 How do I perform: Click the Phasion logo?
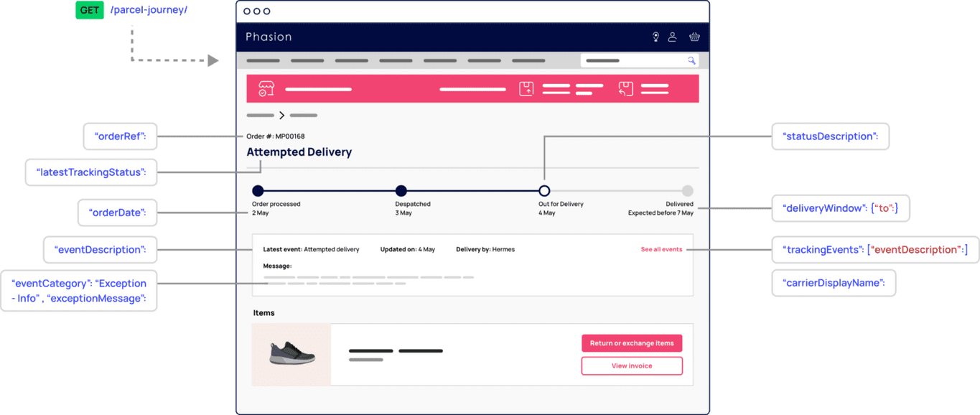[x=269, y=37]
